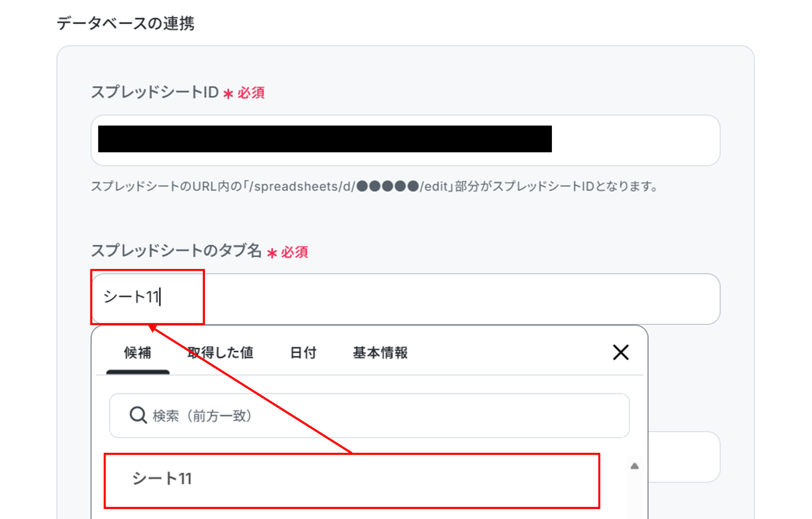
Task: Click 必須 marker beside スプレッドシートのタブ名
Action: 294,252
